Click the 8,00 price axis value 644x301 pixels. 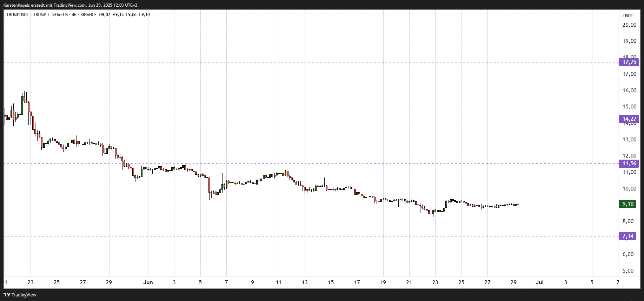(x=628, y=221)
